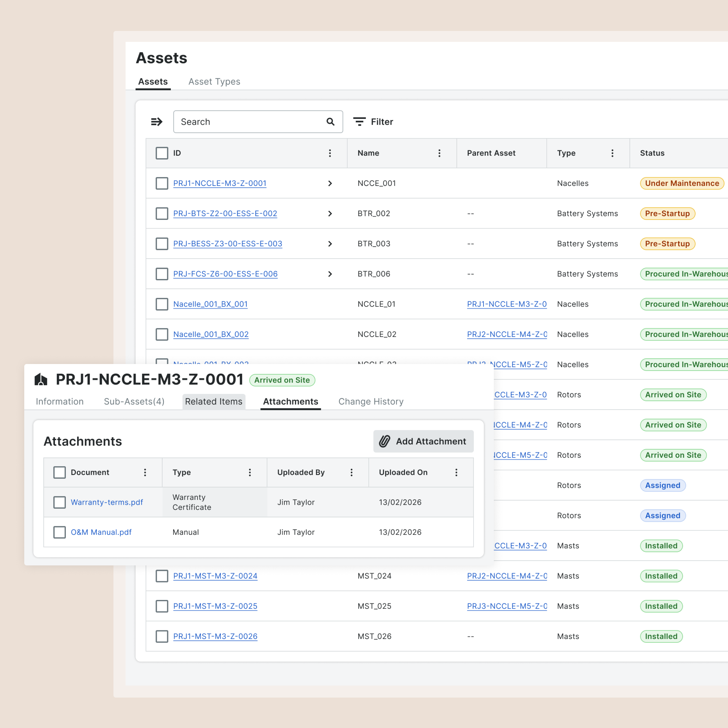The width and height of the screenshot is (728, 728).
Task: Click the collapse panel arrow icon beside Search
Action: click(x=157, y=122)
